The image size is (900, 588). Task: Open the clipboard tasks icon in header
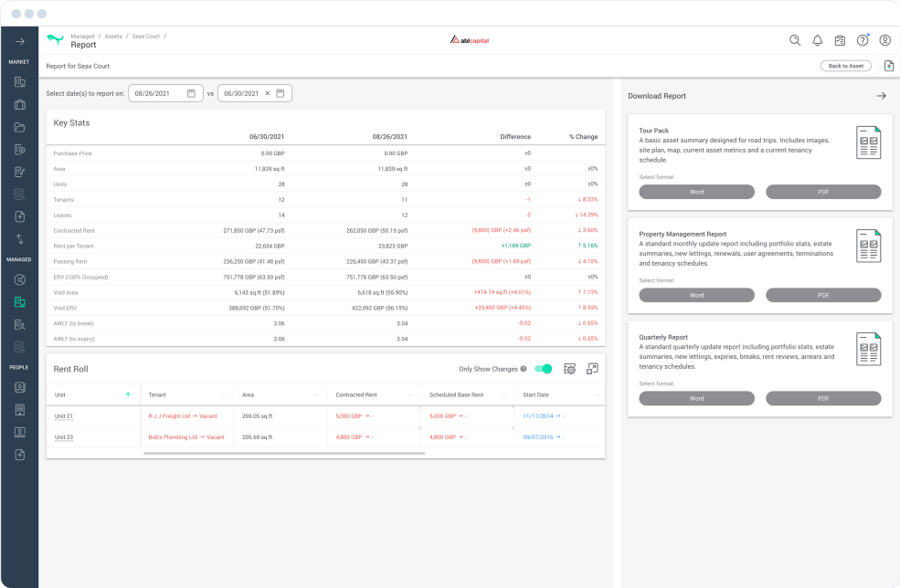pyautogui.click(x=840, y=40)
